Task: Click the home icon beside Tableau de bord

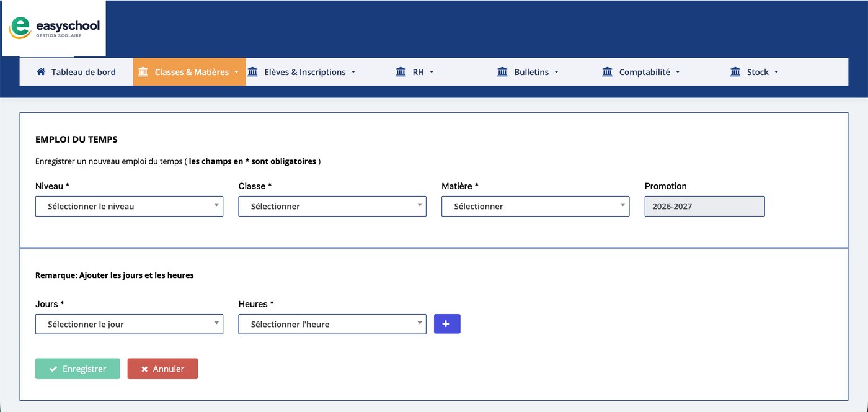Action: point(41,72)
